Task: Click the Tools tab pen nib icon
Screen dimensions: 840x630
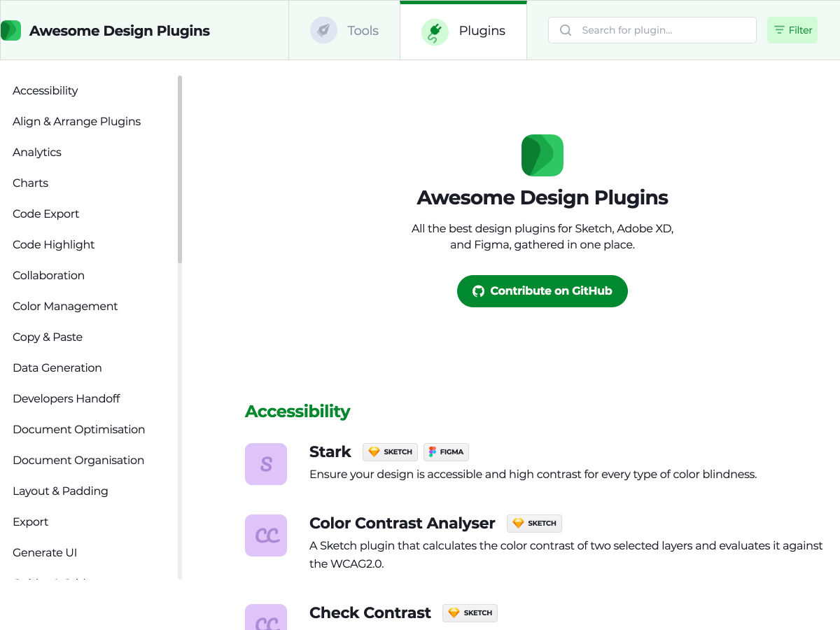Action: point(323,31)
